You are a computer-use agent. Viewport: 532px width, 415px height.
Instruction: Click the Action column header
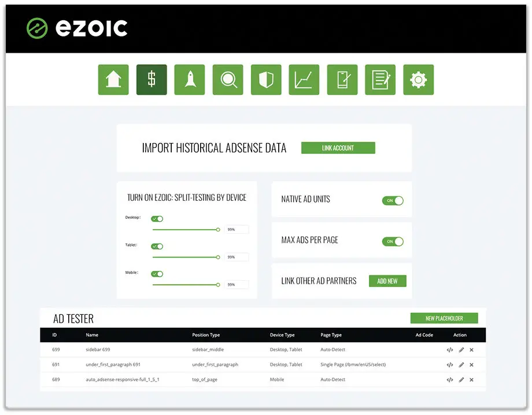(x=460, y=335)
